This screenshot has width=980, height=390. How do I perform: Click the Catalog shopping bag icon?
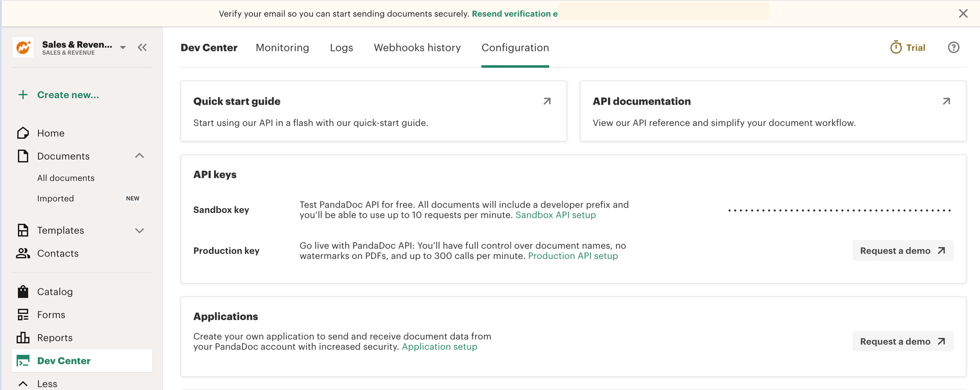(23, 292)
